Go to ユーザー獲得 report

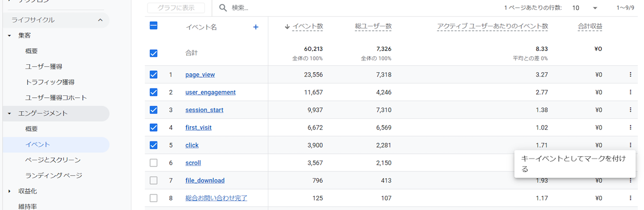point(43,66)
